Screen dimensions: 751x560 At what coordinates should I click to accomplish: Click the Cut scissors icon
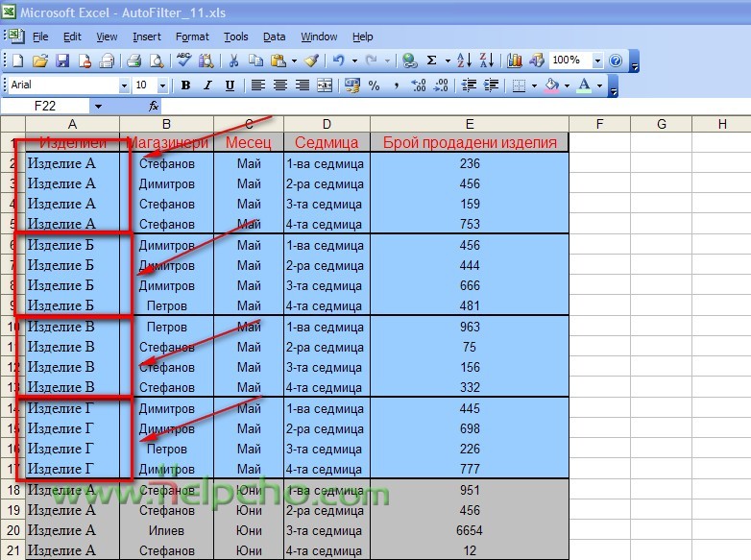pyautogui.click(x=232, y=61)
